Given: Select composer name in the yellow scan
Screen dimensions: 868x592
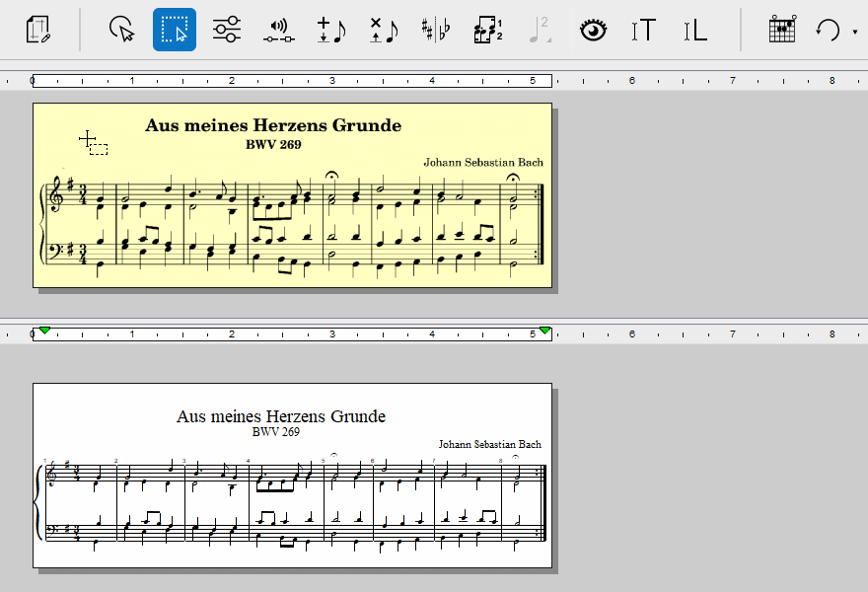Looking at the screenshot, I should pyautogui.click(x=483, y=162).
